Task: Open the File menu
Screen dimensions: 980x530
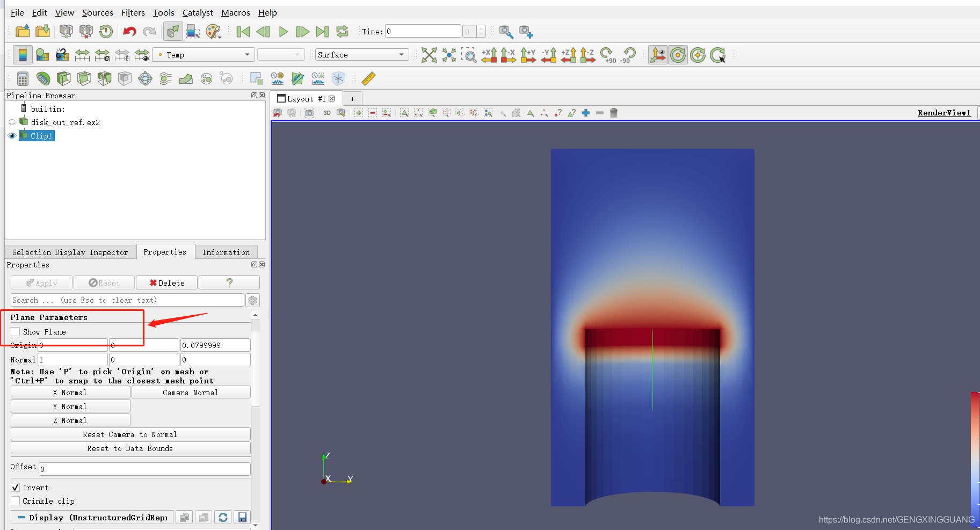Action: point(17,13)
